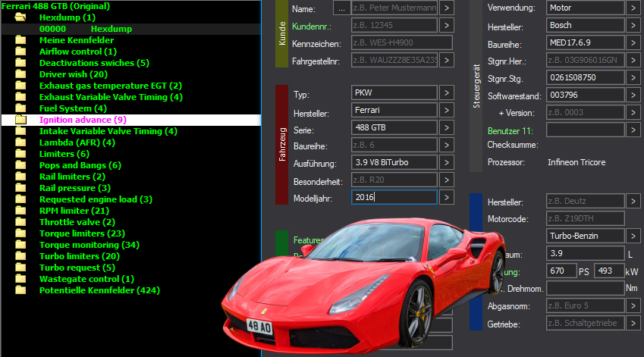Open the Serie 488 GTB arrow
644x357 pixels.
447,127
